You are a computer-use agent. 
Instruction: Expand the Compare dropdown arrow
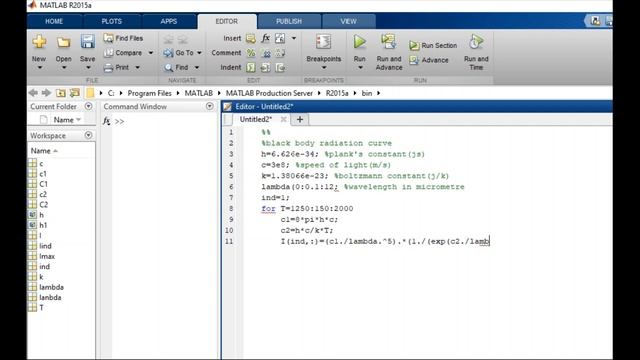[x=151, y=53]
